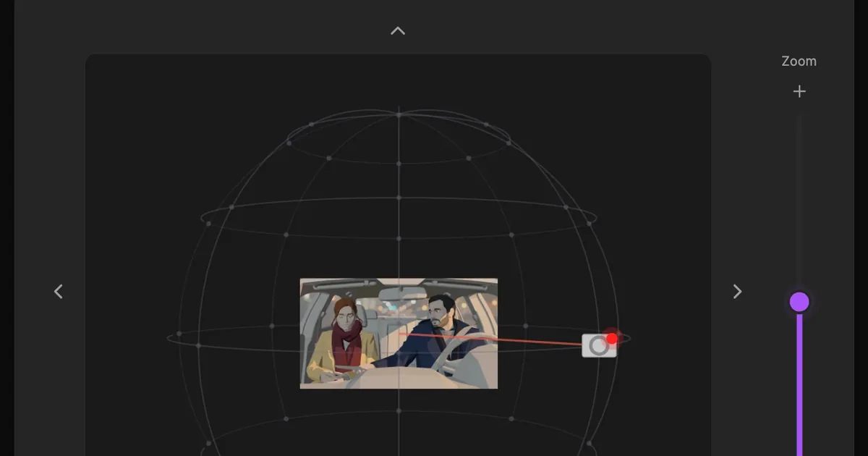Tilt camera up with the top chevron
This screenshot has width=868, height=456.
[398, 30]
